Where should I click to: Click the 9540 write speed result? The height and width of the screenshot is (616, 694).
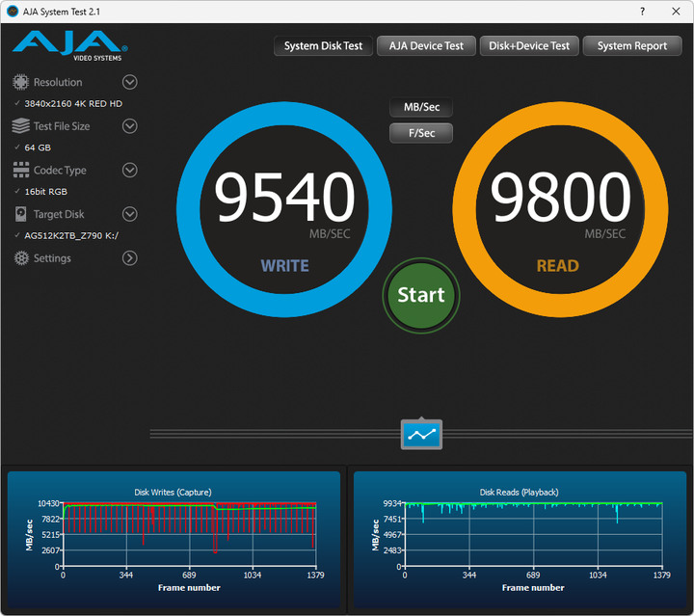[284, 197]
